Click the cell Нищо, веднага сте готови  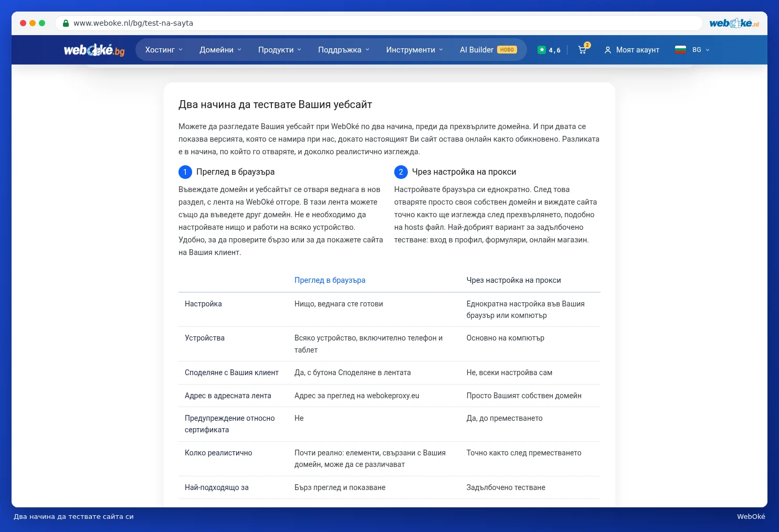click(339, 304)
